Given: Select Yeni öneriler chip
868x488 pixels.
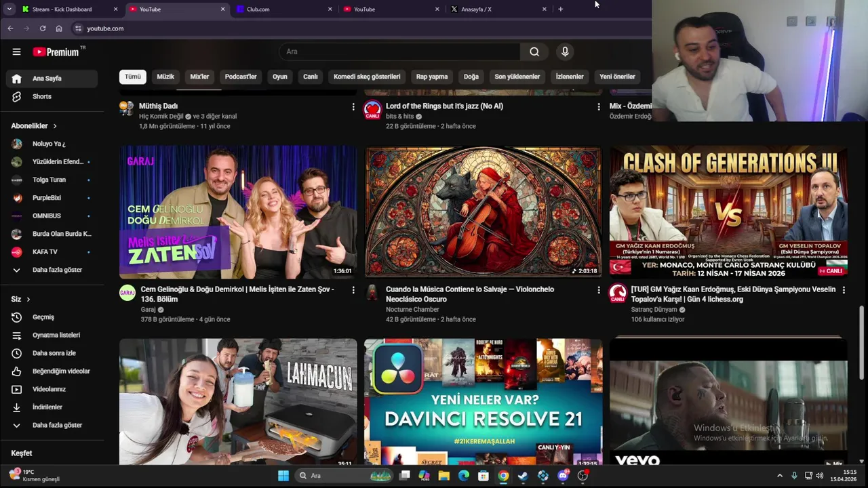Looking at the screenshot, I should [617, 77].
